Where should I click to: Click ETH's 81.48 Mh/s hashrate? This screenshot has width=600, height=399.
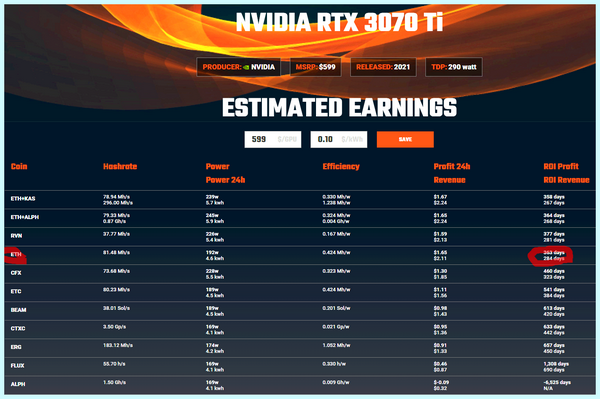point(116,252)
